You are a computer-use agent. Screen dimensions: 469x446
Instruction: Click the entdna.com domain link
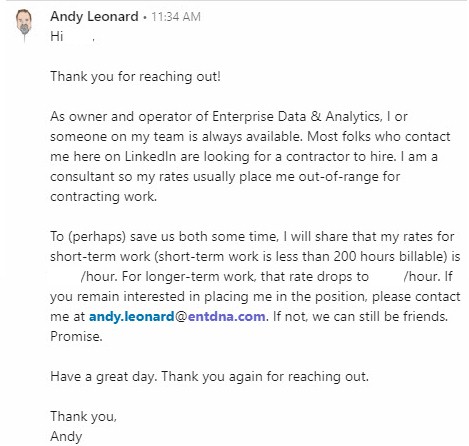[x=227, y=316]
